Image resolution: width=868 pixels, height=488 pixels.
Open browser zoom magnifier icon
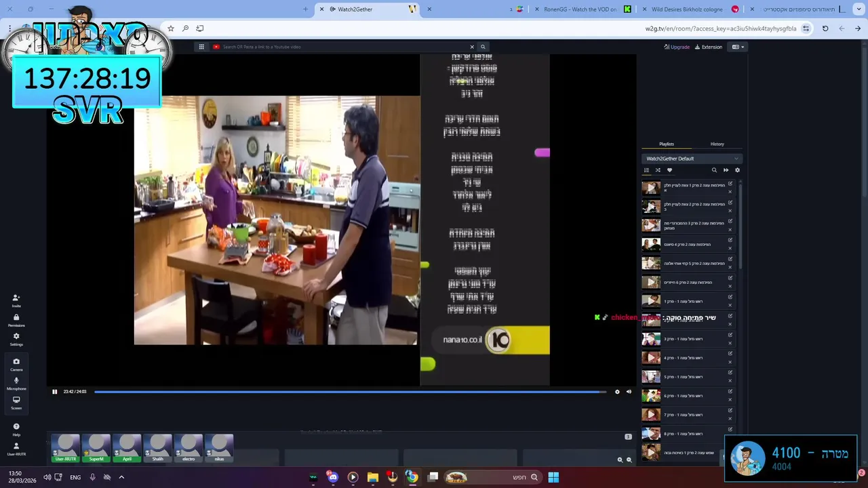pyautogui.click(x=185, y=28)
